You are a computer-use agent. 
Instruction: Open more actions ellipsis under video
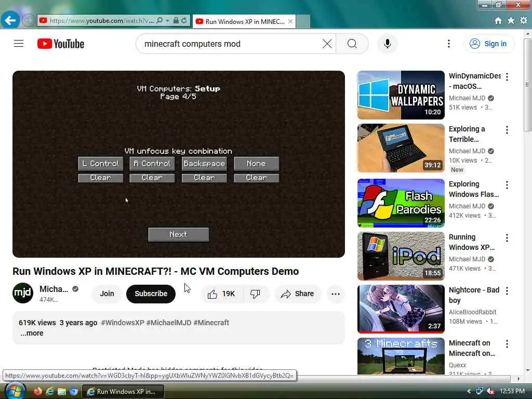[x=336, y=294]
